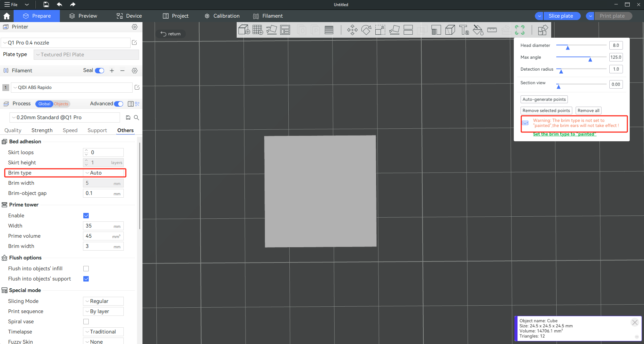Select the Measure ruler tool
The height and width of the screenshot is (344, 644).
492,30
